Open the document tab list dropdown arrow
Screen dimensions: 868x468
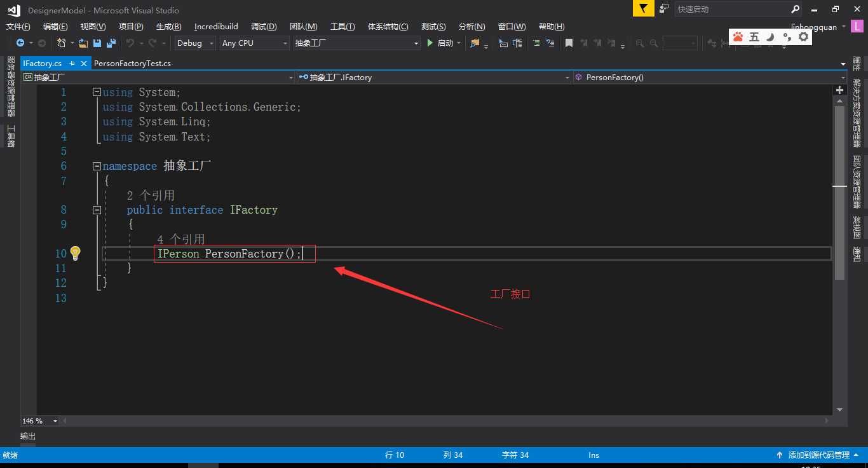click(843, 64)
